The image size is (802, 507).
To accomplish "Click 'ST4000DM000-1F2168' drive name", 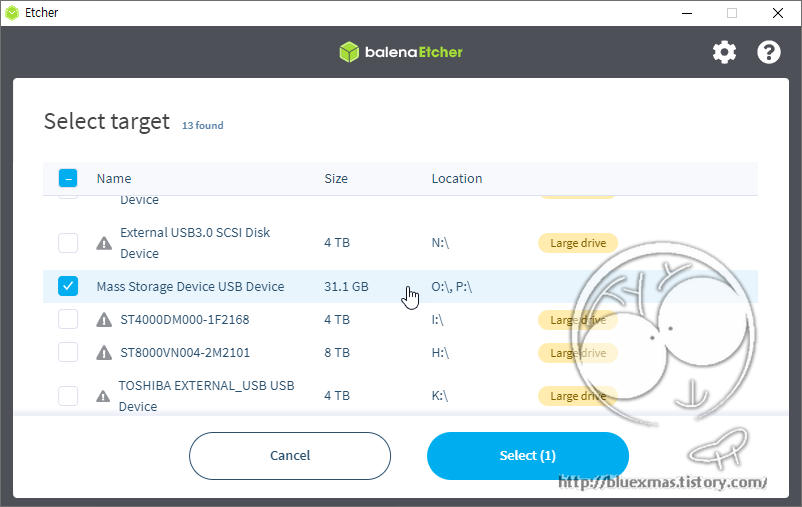I will point(185,320).
